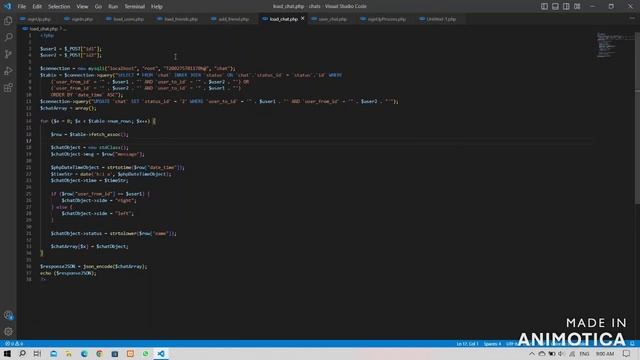This screenshot has width=640, height=360.
Task: Click Ln 17, Col 1 status item
Action: [467, 344]
